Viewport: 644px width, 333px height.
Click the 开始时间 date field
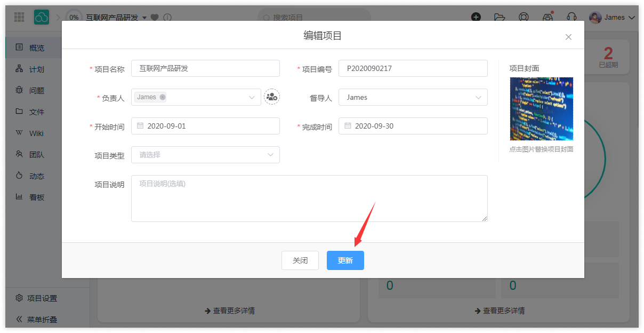pyautogui.click(x=205, y=126)
